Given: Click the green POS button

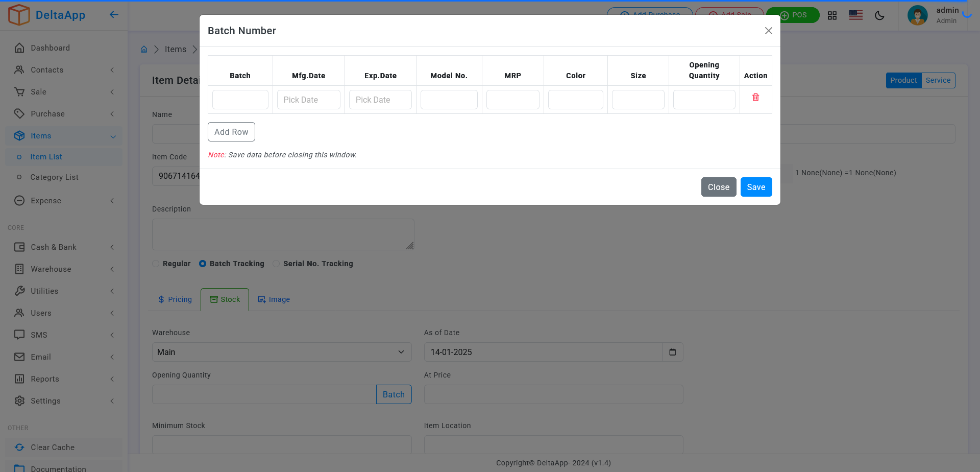Looking at the screenshot, I should [x=793, y=15].
